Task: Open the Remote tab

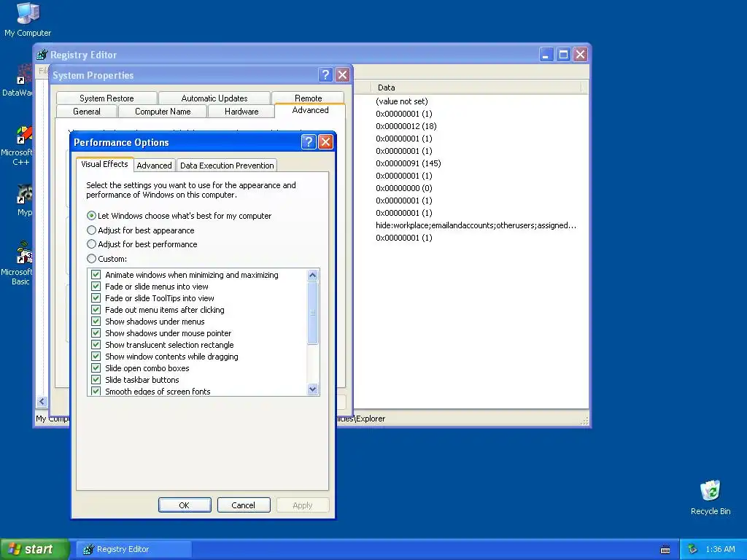Action: 309,98
